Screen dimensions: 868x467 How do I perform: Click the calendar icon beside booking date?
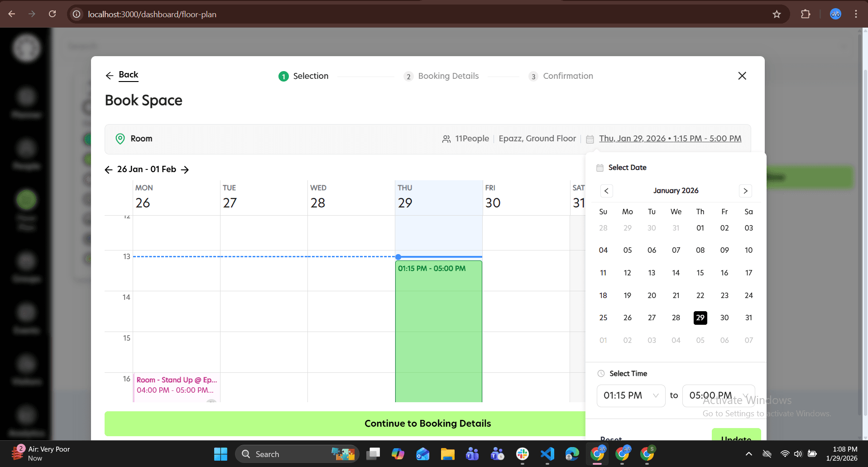[x=590, y=139]
